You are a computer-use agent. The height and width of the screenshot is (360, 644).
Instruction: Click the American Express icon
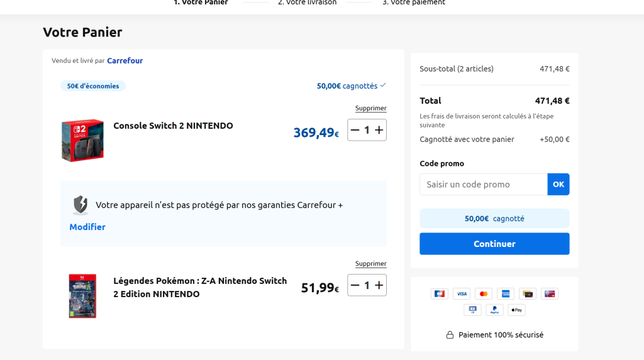[505, 294]
